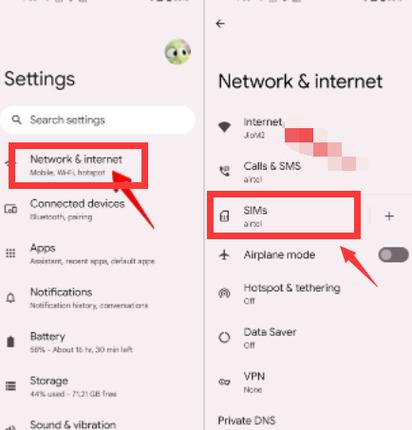Viewport: 412px width, 430px height.
Task: Select the SIMs option
Action: click(284, 216)
